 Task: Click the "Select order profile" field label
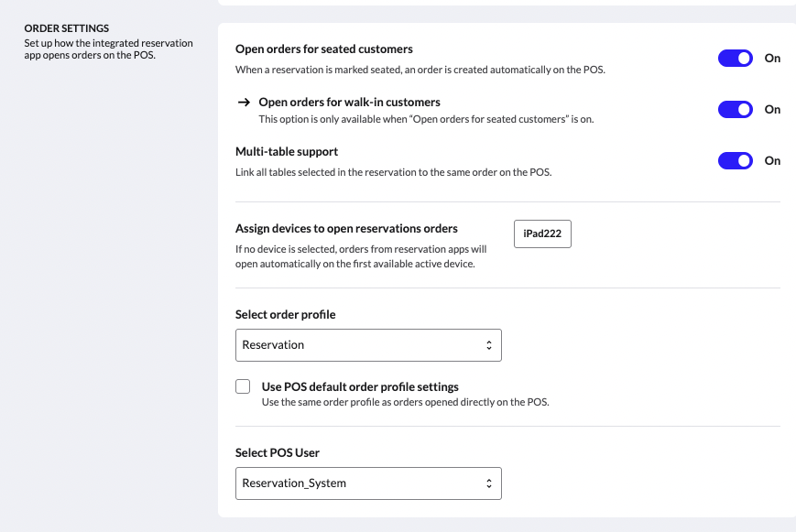point(286,315)
